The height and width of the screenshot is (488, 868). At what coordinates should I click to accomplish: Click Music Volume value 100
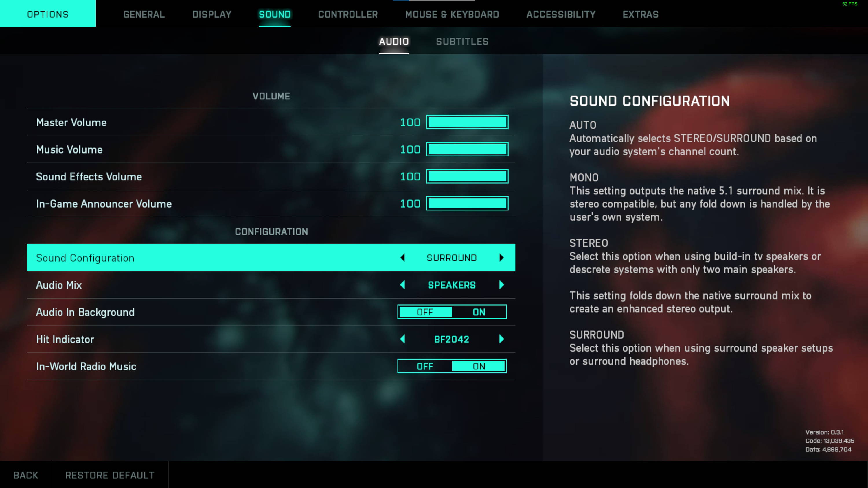[x=410, y=149]
